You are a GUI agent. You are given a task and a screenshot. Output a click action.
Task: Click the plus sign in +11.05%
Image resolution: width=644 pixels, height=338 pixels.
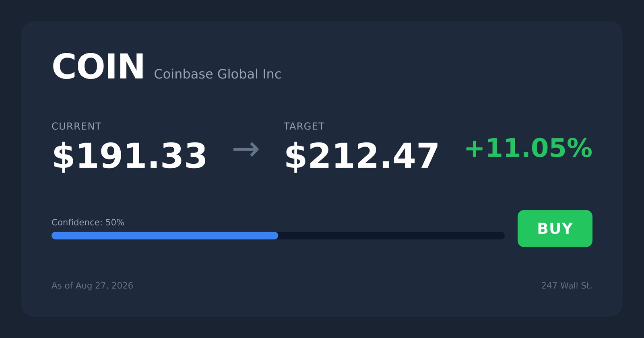474,149
